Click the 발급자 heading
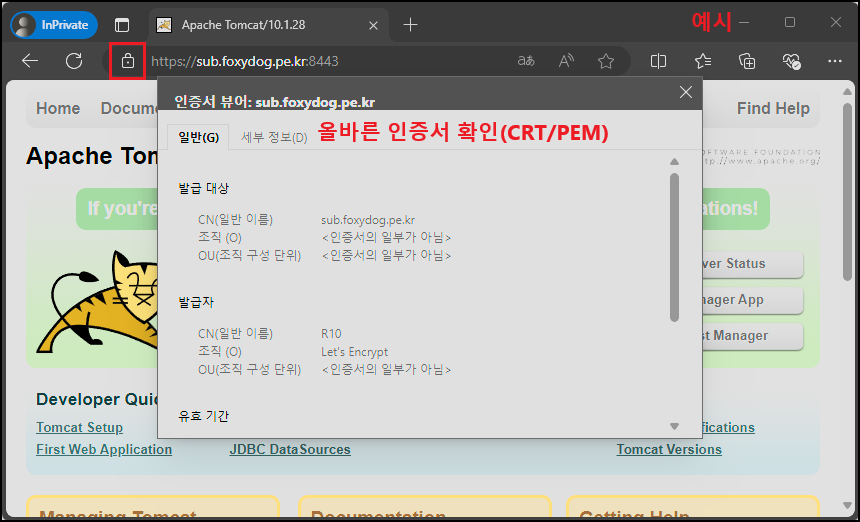Viewport: 860px width, 522px height. click(x=197, y=302)
